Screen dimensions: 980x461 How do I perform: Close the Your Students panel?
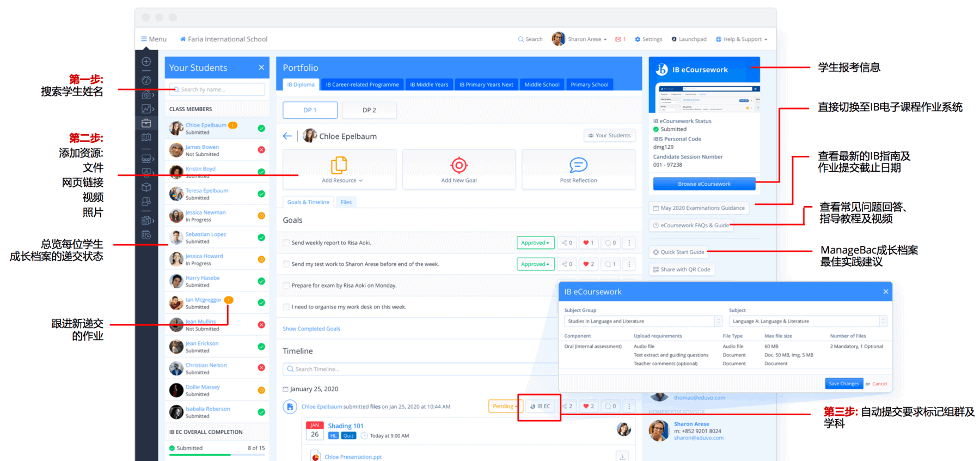(x=261, y=68)
